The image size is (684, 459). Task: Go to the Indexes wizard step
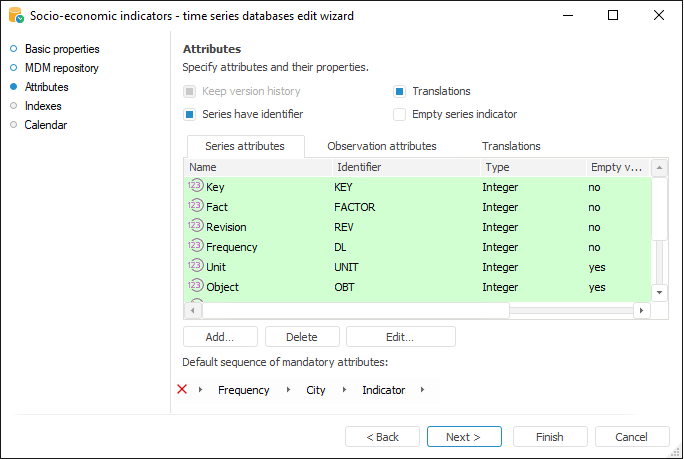(43, 106)
